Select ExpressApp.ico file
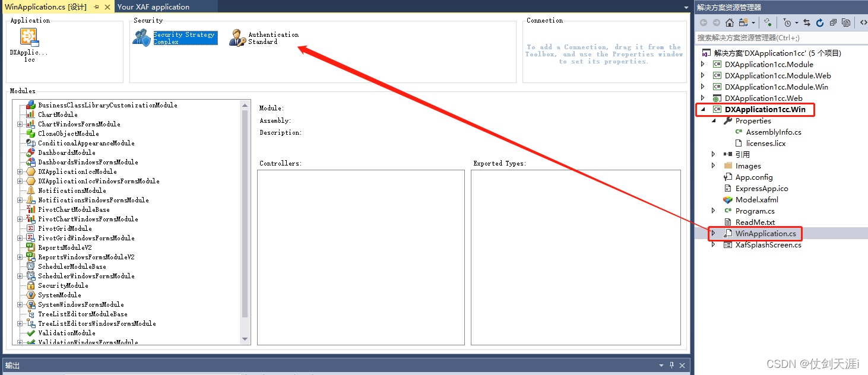868x375 pixels. coord(762,188)
